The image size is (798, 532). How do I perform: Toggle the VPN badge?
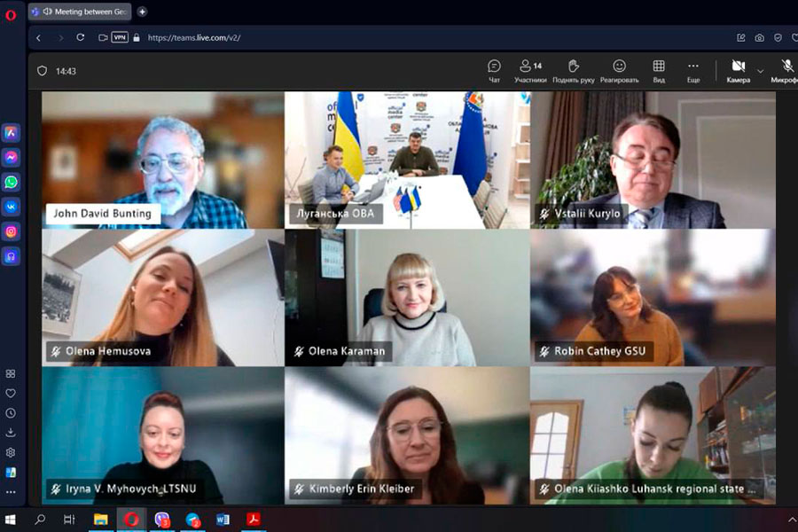[x=120, y=37]
